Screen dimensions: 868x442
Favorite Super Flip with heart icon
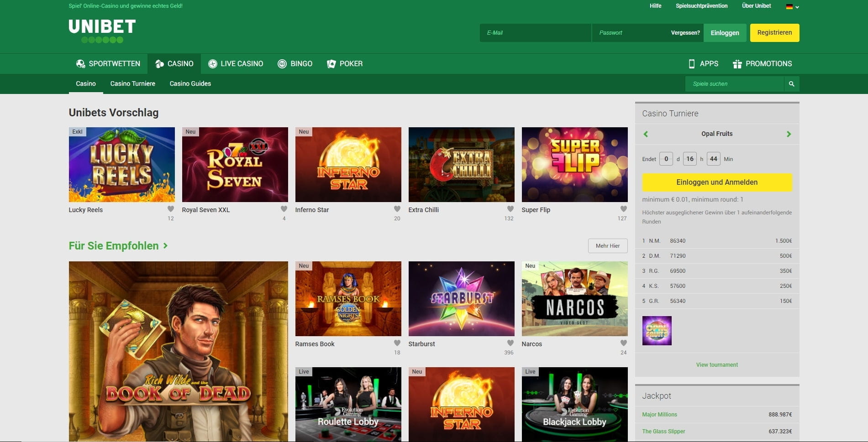pos(624,209)
